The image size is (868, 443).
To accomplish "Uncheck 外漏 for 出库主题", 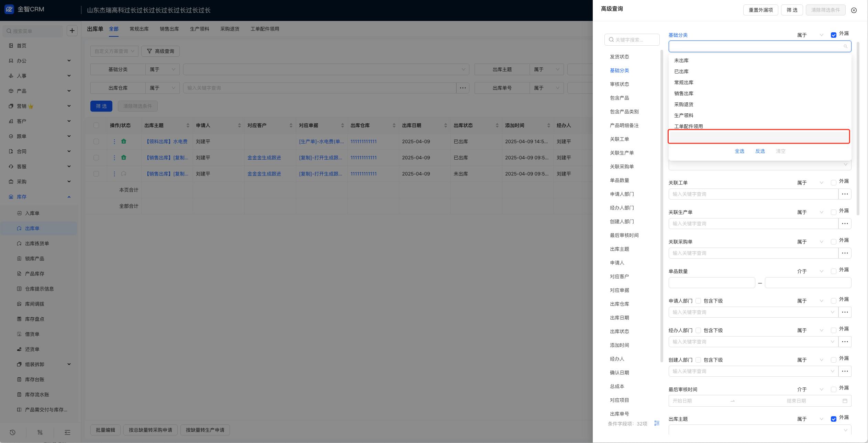I will point(834,419).
